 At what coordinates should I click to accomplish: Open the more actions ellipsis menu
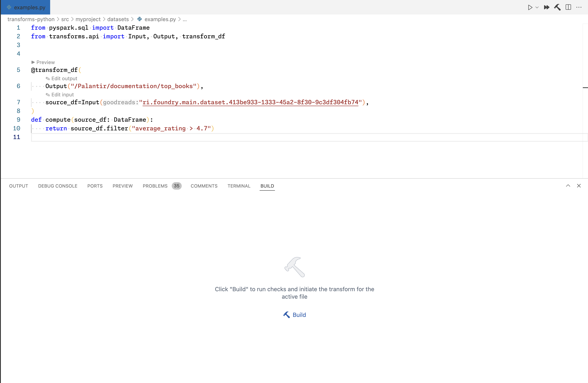[x=579, y=7]
